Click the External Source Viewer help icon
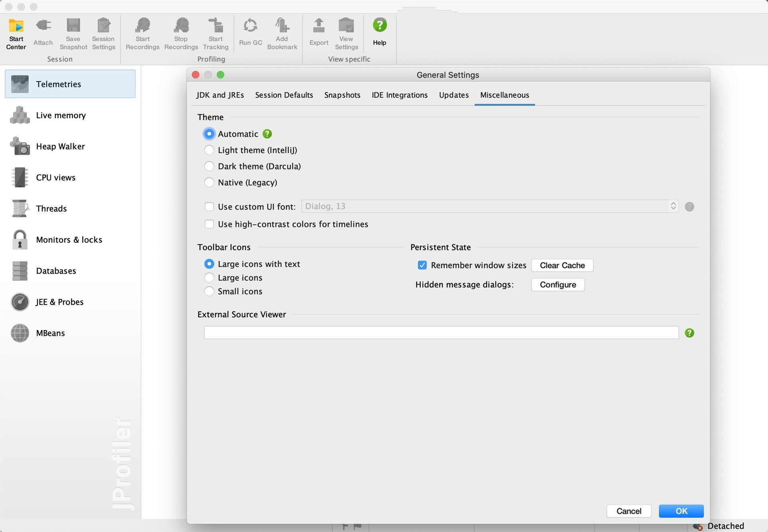 point(689,333)
